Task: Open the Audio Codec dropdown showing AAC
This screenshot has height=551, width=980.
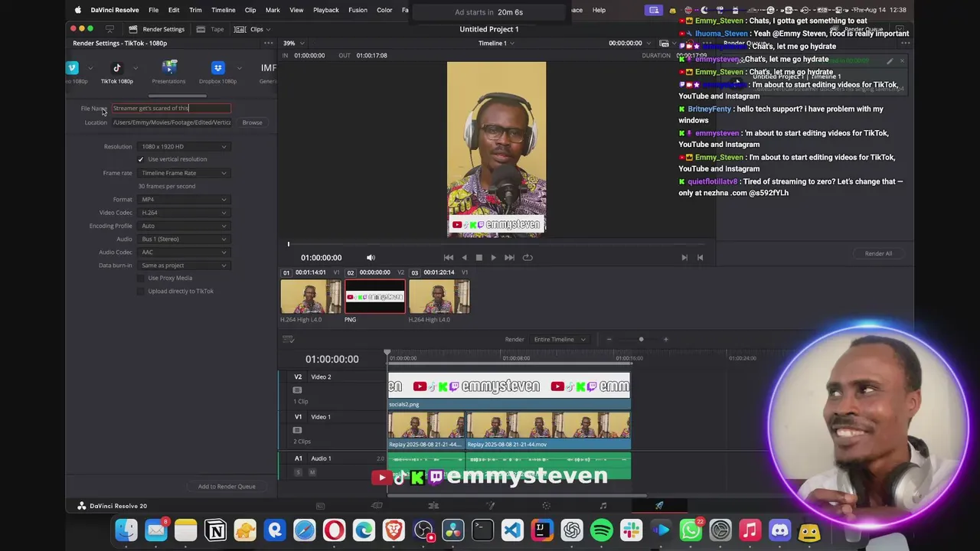Action: coord(184,253)
